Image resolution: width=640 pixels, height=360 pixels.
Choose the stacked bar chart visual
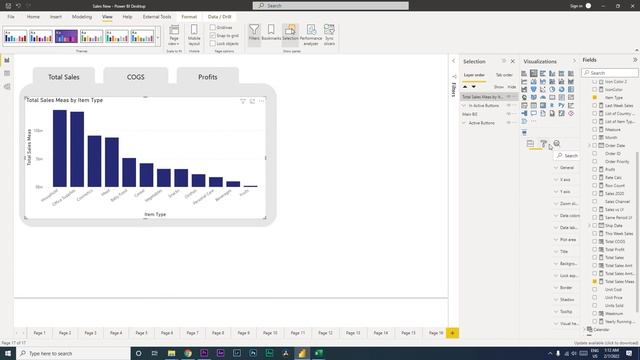(524, 73)
